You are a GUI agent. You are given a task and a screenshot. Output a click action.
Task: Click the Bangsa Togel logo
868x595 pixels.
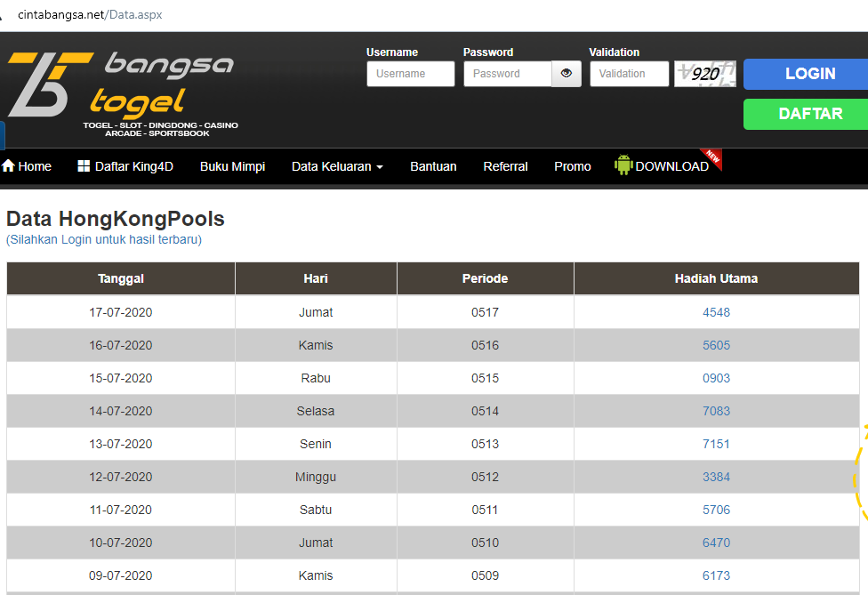123,93
